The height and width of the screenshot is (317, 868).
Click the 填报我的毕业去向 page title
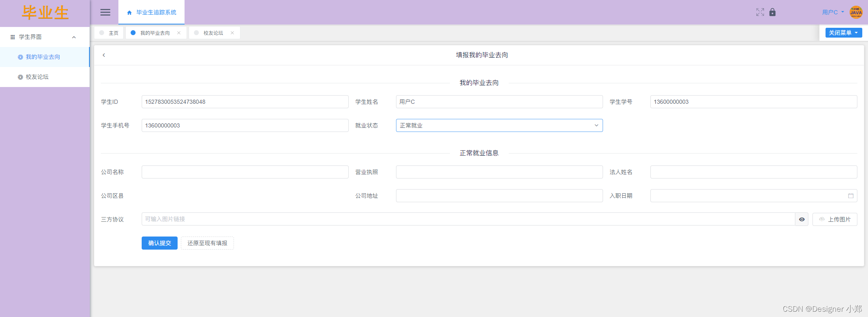pos(482,55)
